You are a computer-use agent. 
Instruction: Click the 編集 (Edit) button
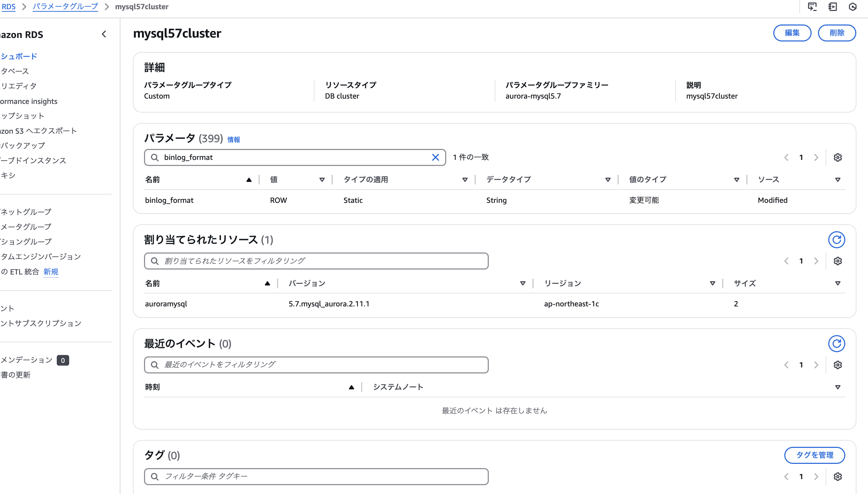(x=792, y=33)
